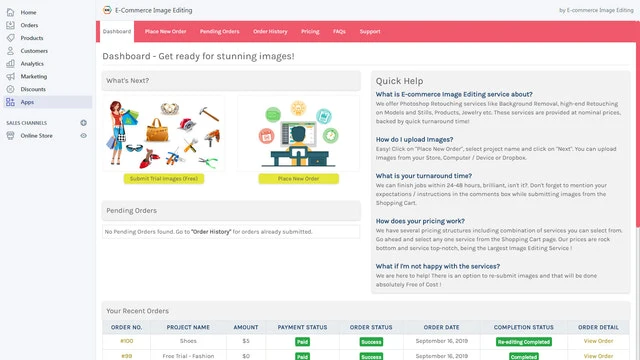
Task: Open order #99 link
Action: pyautogui.click(x=127, y=356)
